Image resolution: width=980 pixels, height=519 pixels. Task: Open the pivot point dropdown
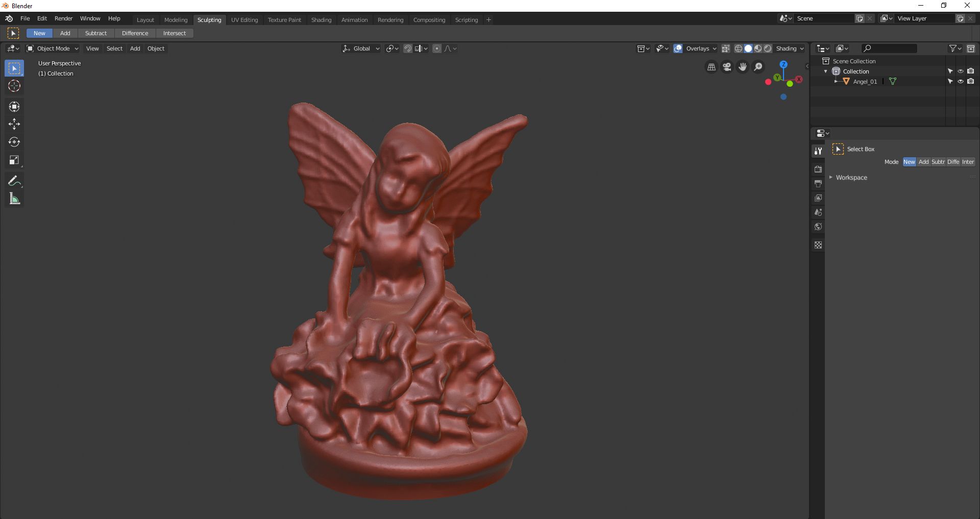pyautogui.click(x=393, y=48)
